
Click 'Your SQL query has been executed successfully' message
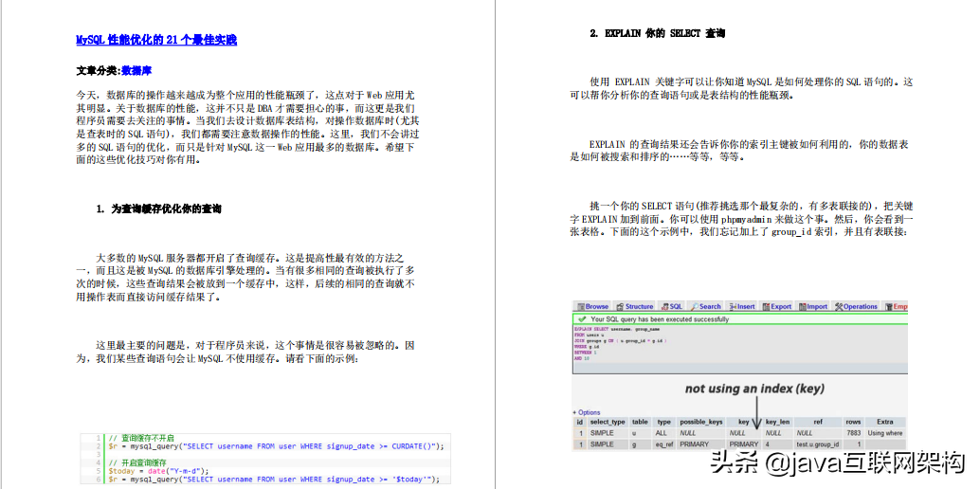point(660,319)
